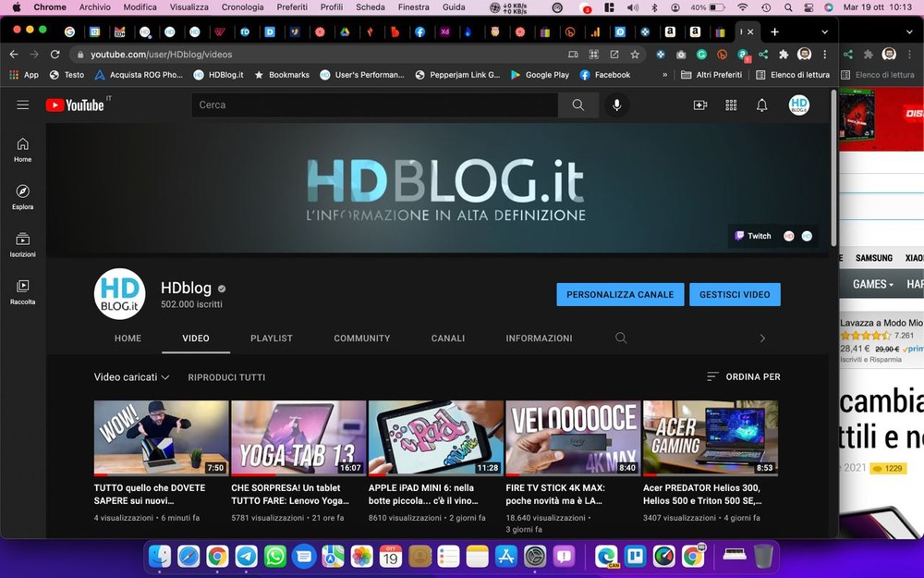Open the Altri Preferiti bookmarks folder
This screenshot has height=578, width=924.
click(711, 75)
